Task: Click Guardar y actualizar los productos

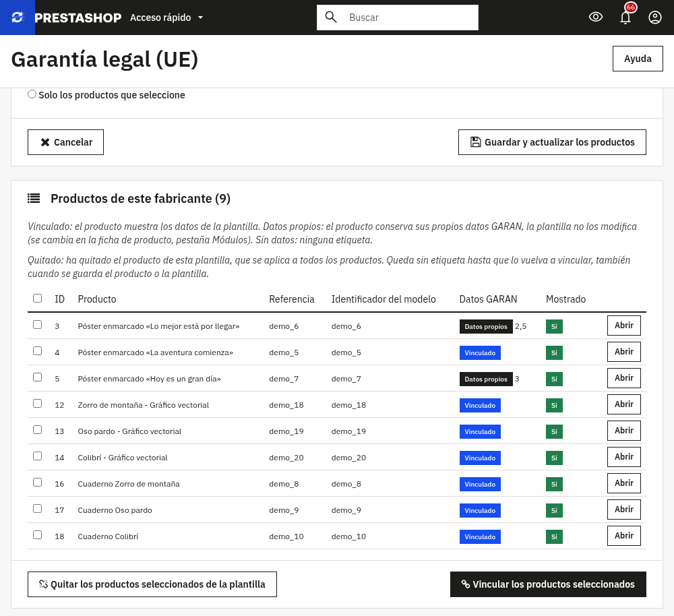Action: tap(552, 142)
